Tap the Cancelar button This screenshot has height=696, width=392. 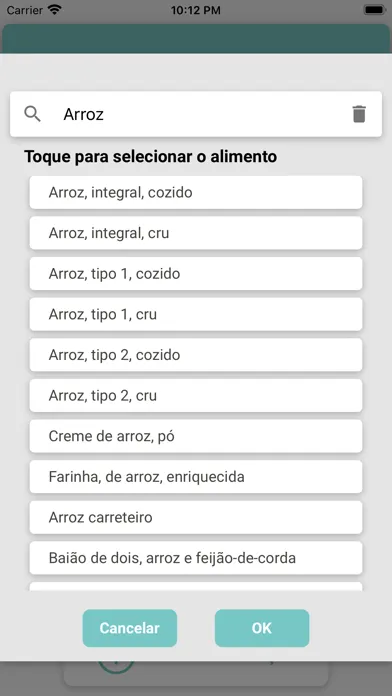coord(130,628)
